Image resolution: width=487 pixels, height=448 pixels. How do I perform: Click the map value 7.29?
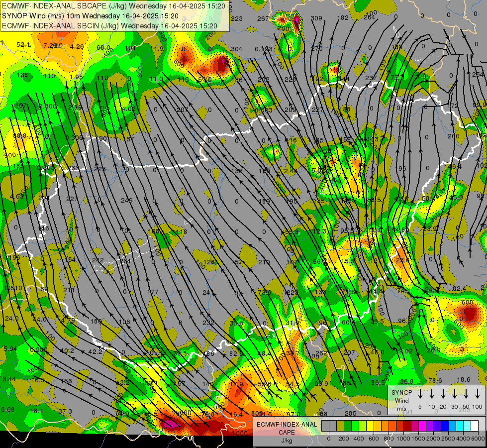click(x=50, y=46)
